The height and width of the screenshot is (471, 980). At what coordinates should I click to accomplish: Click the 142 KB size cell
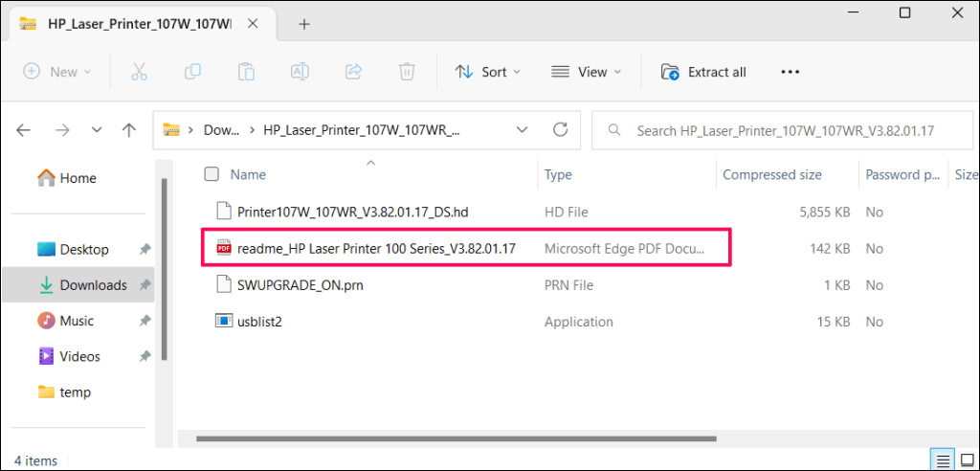click(831, 248)
